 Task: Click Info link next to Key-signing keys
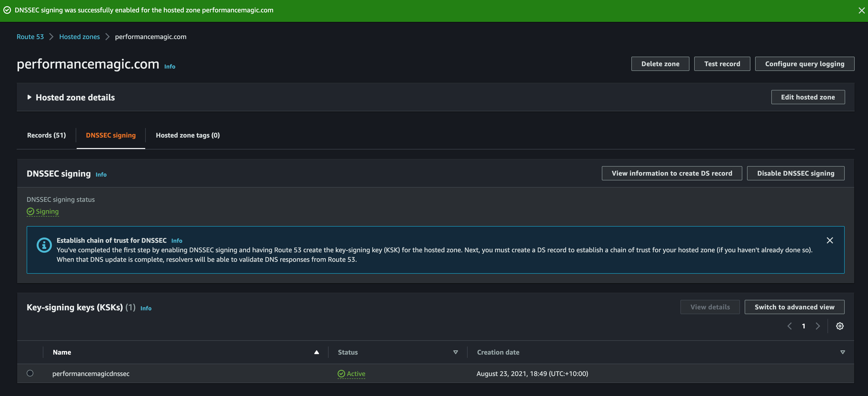pos(146,308)
